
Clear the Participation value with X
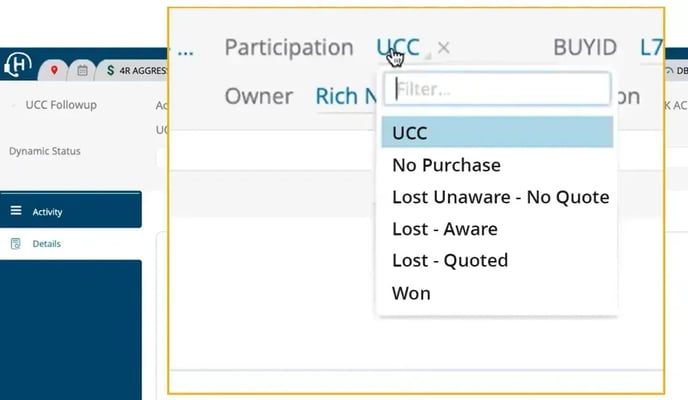tap(444, 47)
